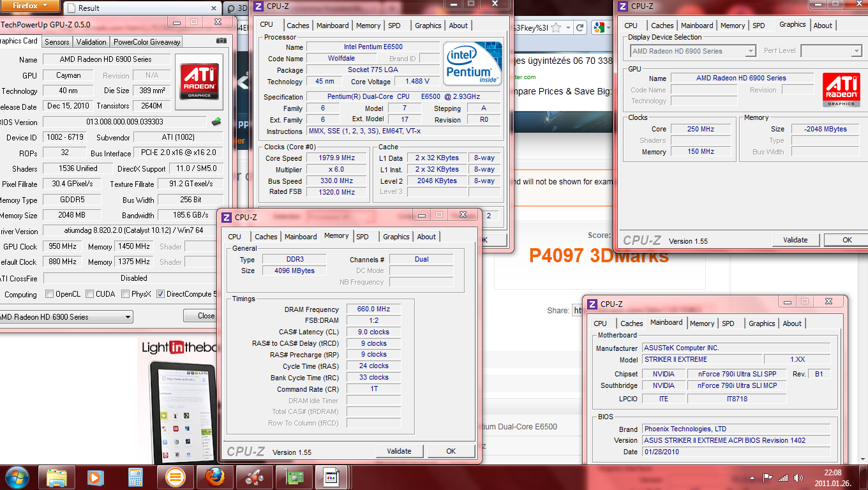Click the Intel Pentium inside logo
The height and width of the screenshot is (490, 868).
coord(473,63)
